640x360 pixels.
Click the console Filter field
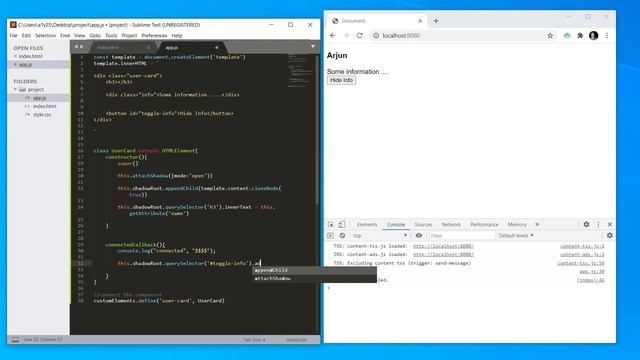[x=461, y=236]
